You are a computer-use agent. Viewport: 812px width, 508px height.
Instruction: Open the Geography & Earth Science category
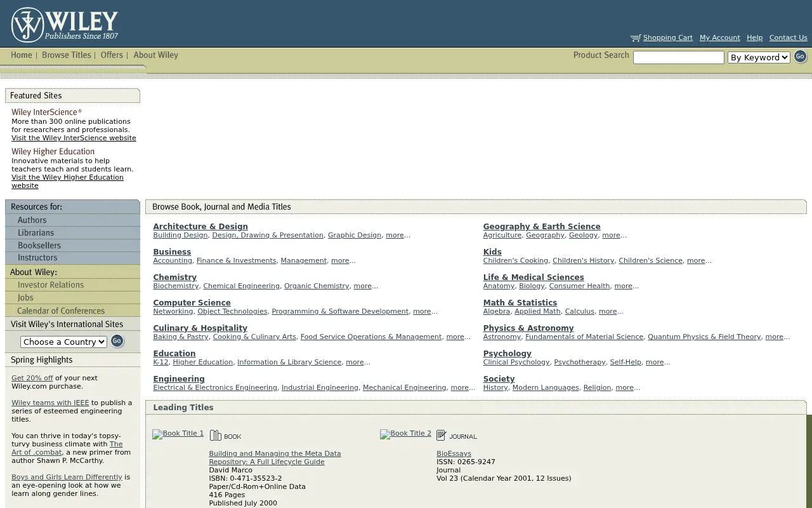542,227
